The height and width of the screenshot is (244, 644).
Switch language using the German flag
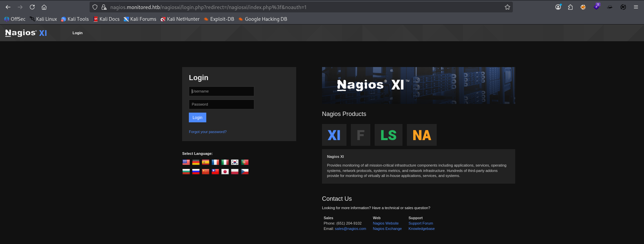click(196, 162)
